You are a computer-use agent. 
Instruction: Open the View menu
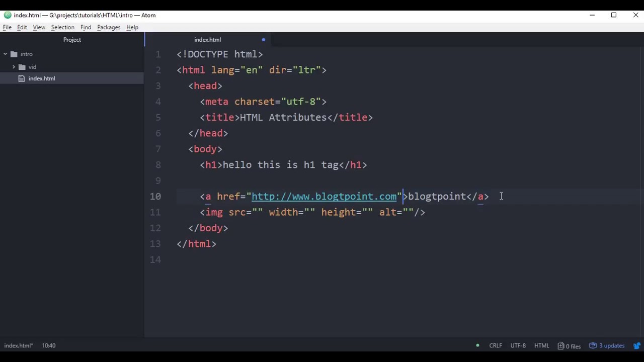(x=39, y=27)
